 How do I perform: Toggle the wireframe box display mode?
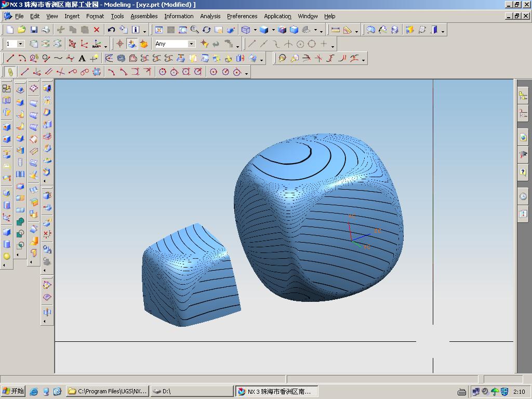[x=246, y=30]
